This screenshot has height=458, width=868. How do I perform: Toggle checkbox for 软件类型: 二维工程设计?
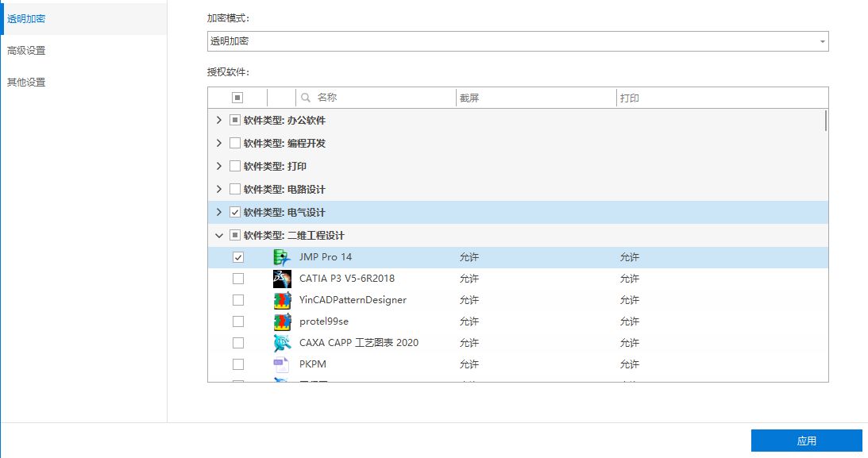pyautogui.click(x=235, y=235)
